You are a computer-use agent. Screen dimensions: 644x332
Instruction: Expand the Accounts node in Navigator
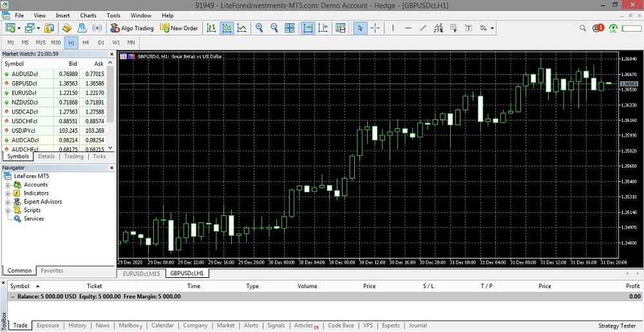click(7, 185)
